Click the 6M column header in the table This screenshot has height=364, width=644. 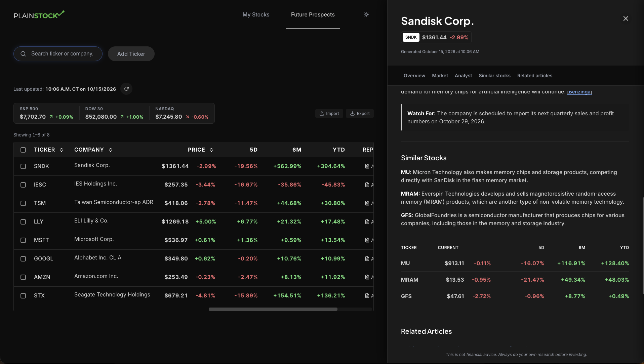[x=297, y=150]
